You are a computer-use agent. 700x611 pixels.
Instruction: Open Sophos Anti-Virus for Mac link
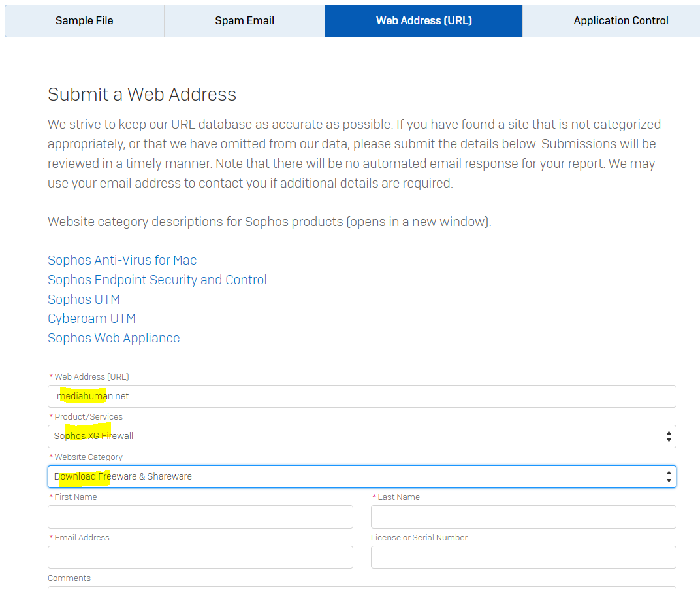coord(122,260)
